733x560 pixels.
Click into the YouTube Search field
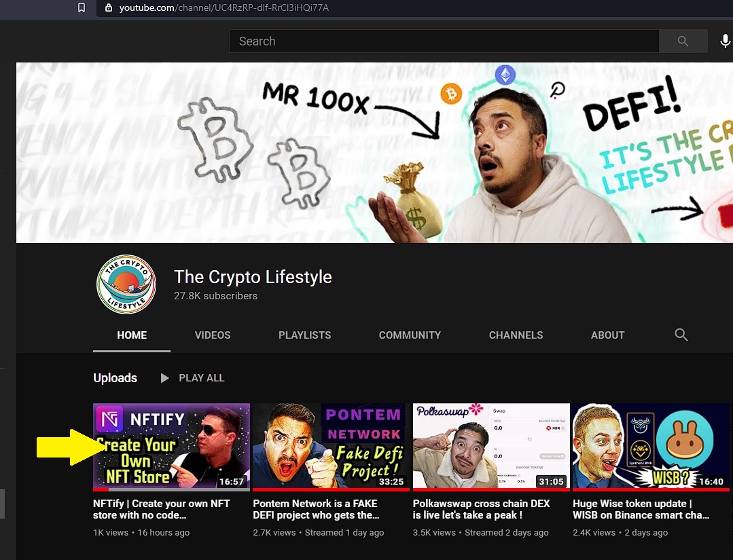coord(444,41)
